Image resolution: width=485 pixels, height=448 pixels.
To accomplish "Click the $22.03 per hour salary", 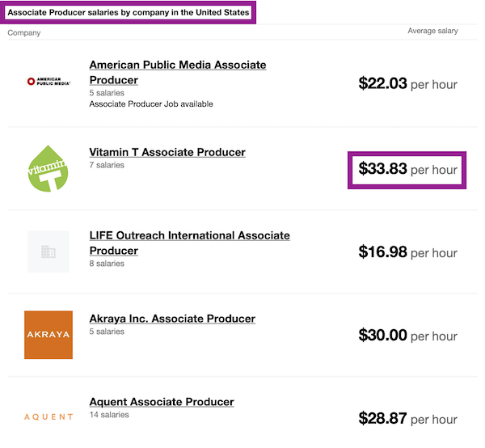I will tap(407, 83).
